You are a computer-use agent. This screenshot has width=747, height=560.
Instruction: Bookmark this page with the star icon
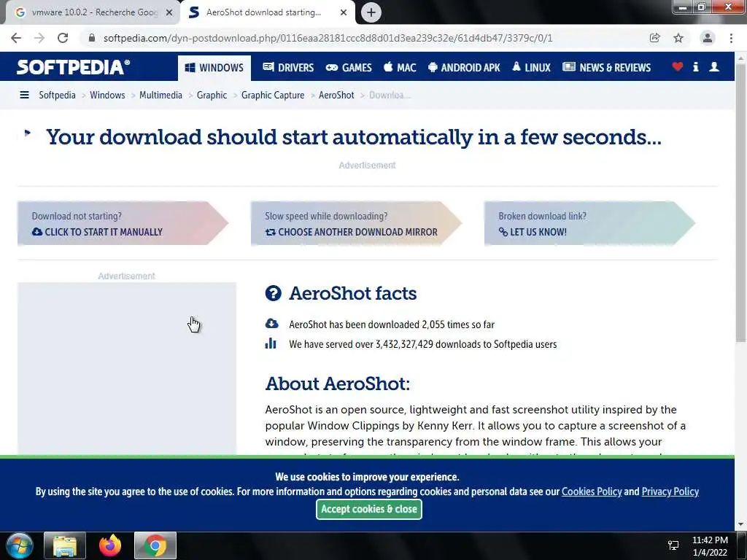pyautogui.click(x=678, y=38)
